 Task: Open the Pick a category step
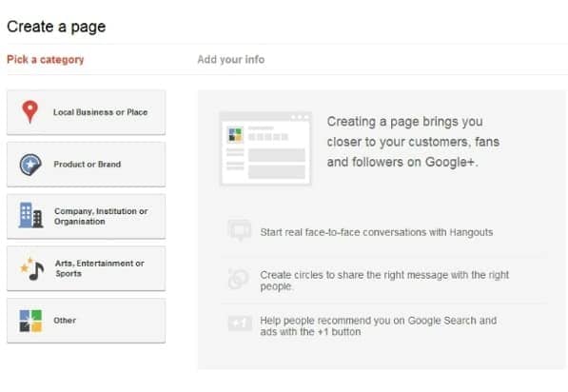[x=46, y=59]
